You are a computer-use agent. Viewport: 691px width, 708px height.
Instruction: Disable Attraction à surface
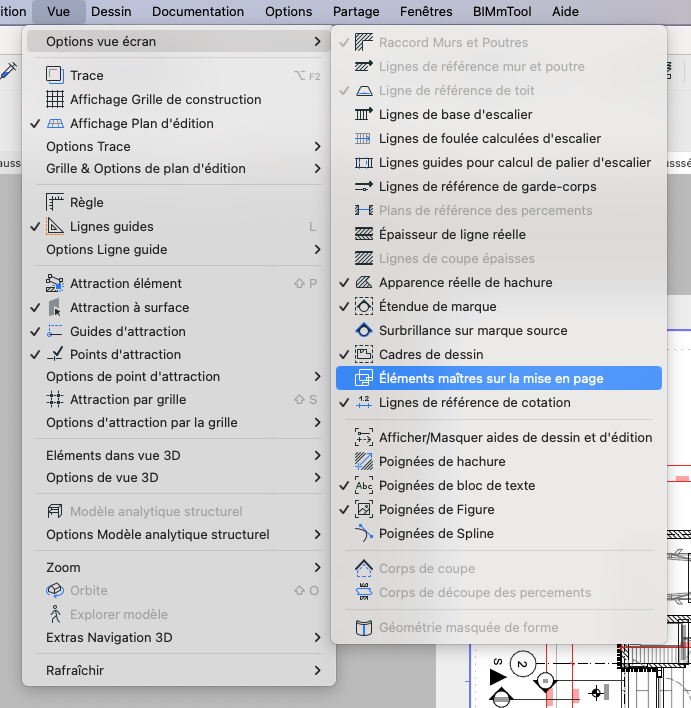(35, 307)
